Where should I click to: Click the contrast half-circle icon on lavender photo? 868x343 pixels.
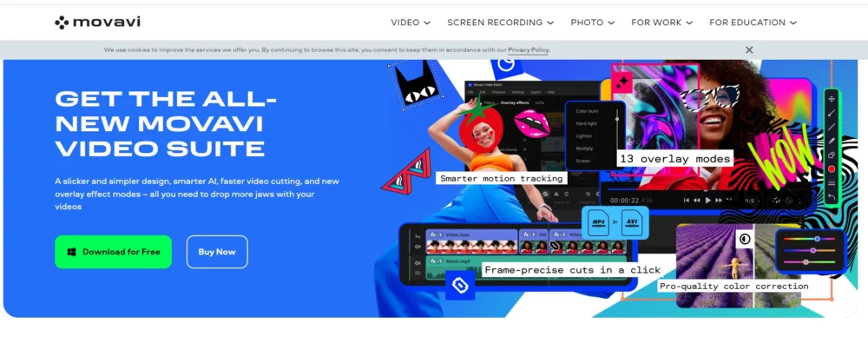click(x=744, y=239)
